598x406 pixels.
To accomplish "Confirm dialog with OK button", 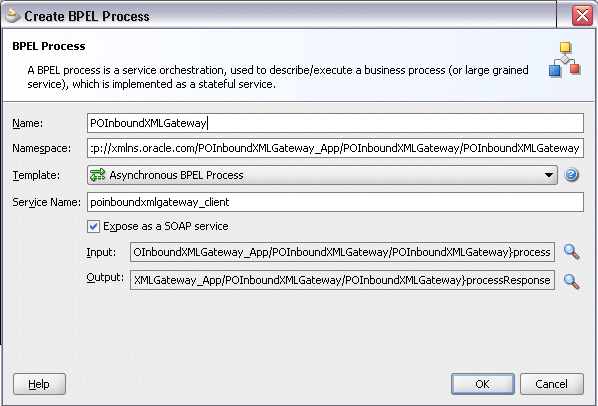I will (x=482, y=384).
